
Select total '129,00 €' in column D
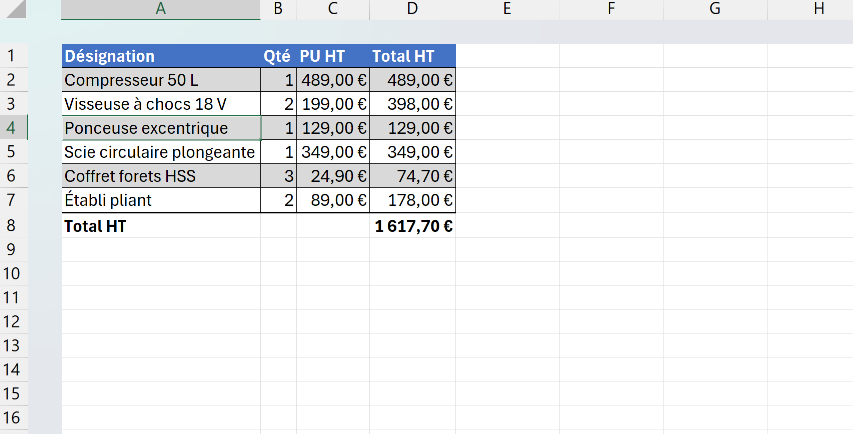(412, 128)
